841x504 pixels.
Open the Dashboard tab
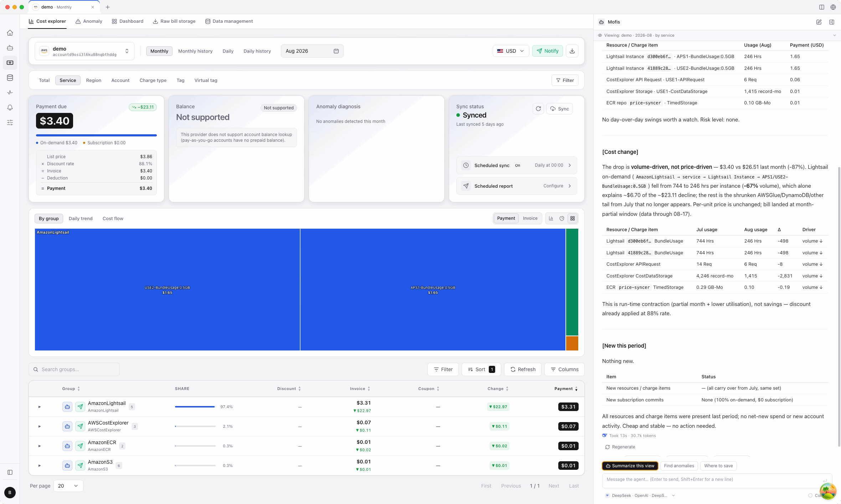(x=128, y=21)
